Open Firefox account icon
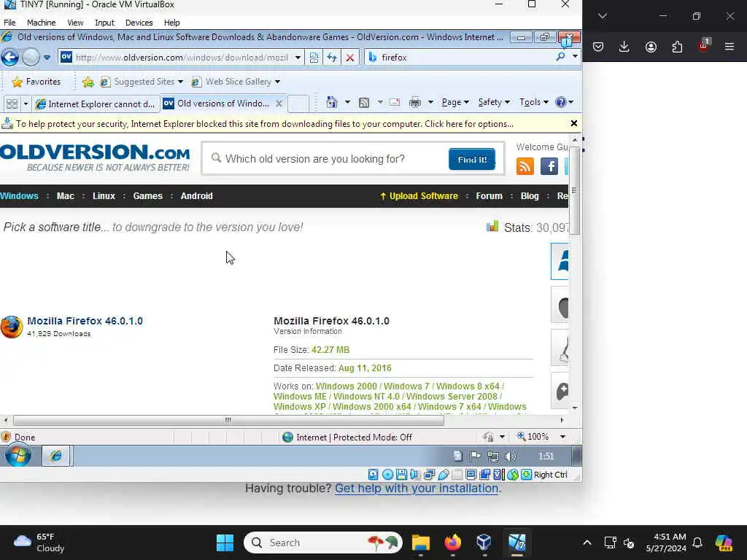Screen dimensions: 747x560 pos(651,47)
